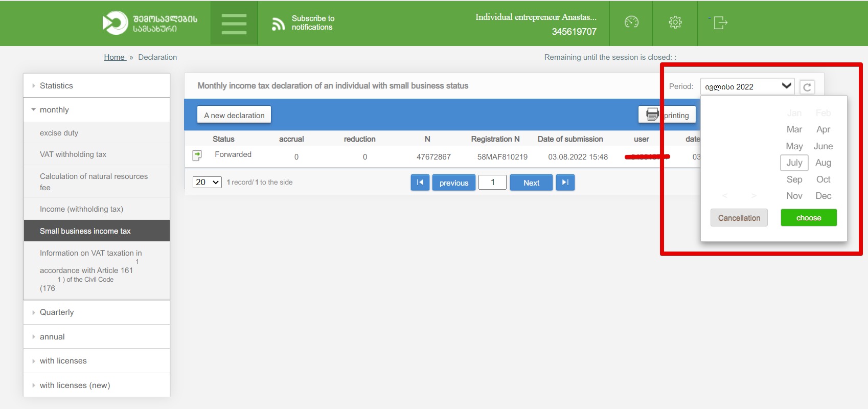Image resolution: width=868 pixels, height=409 pixels.
Task: Select June in the month picker
Action: [x=824, y=146]
